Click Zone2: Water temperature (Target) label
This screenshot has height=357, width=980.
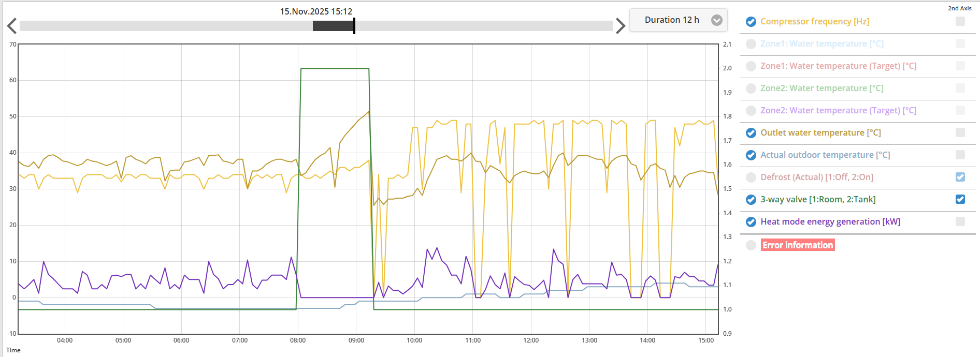pyautogui.click(x=838, y=111)
